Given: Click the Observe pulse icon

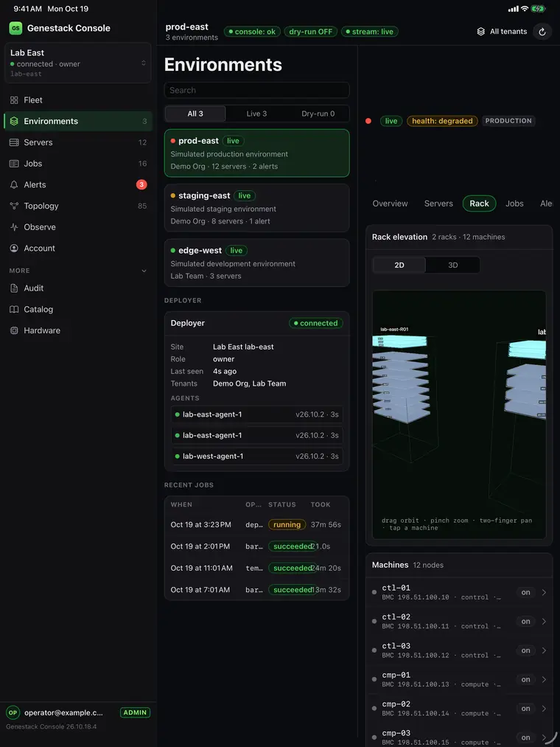Looking at the screenshot, I should click(14, 227).
